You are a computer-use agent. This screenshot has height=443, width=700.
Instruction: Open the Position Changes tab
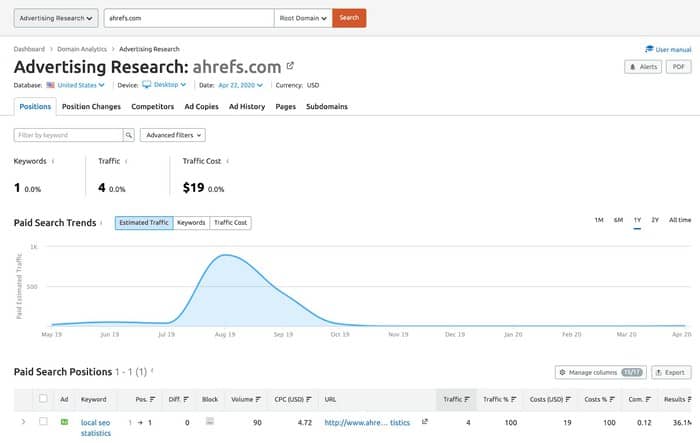point(91,106)
